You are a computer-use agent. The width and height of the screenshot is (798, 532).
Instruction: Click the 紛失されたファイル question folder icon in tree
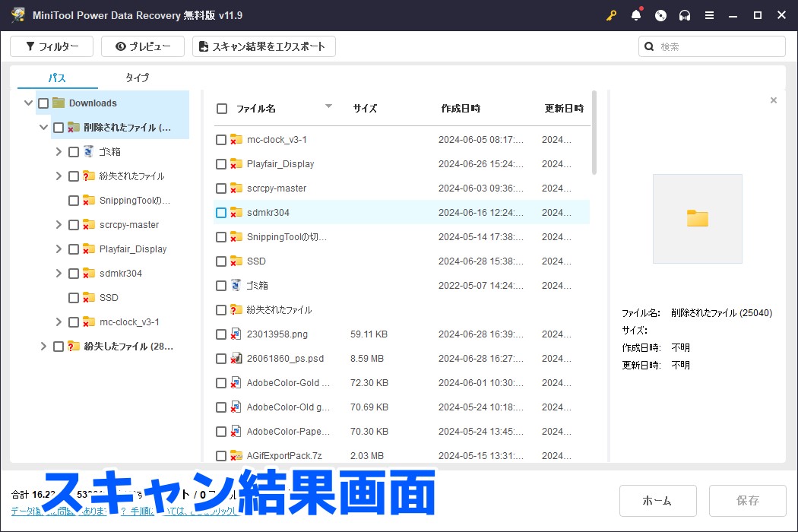click(x=89, y=176)
